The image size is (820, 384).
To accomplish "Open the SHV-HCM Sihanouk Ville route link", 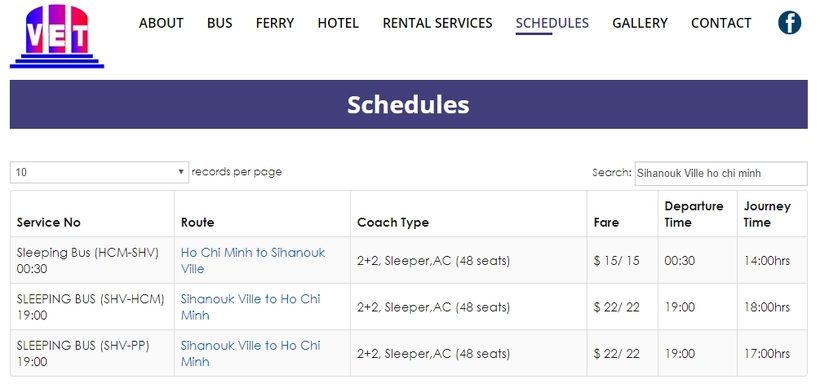I will (250, 307).
